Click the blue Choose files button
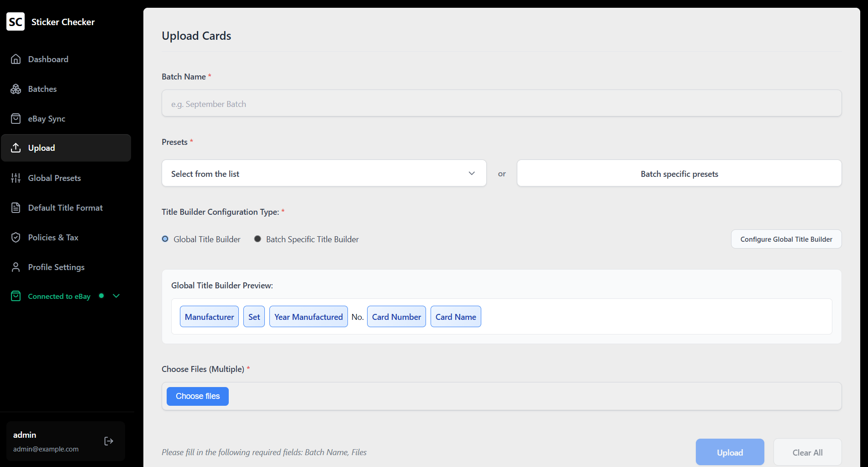 tap(198, 396)
